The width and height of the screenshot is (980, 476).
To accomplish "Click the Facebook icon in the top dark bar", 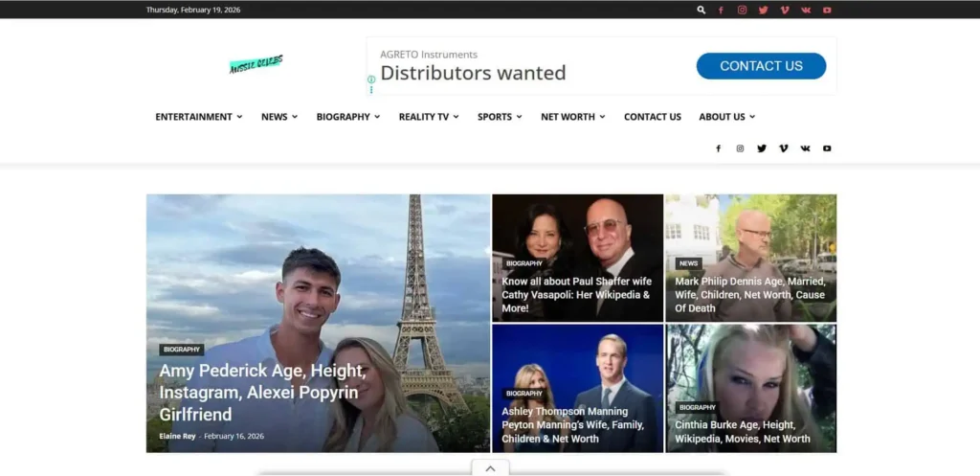I will point(721,10).
